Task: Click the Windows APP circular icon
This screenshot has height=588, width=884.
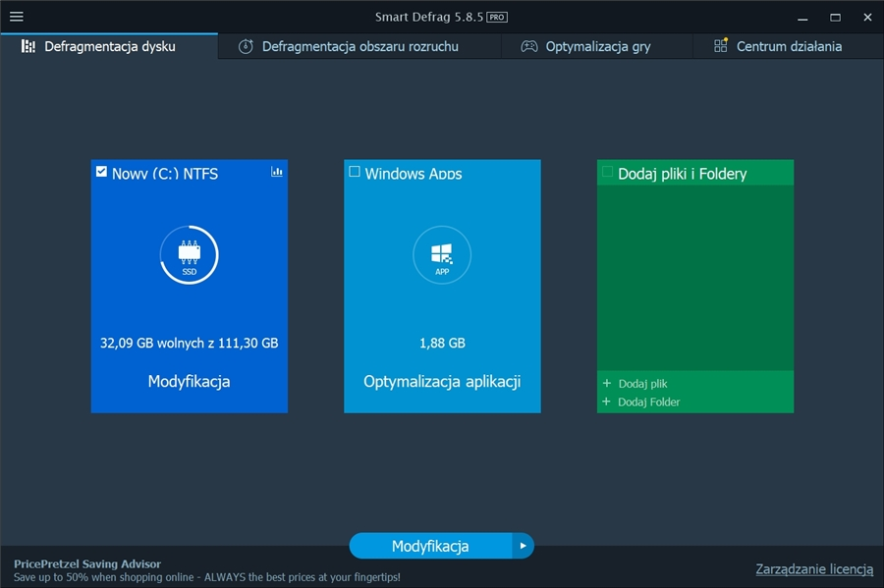Action: point(442,255)
